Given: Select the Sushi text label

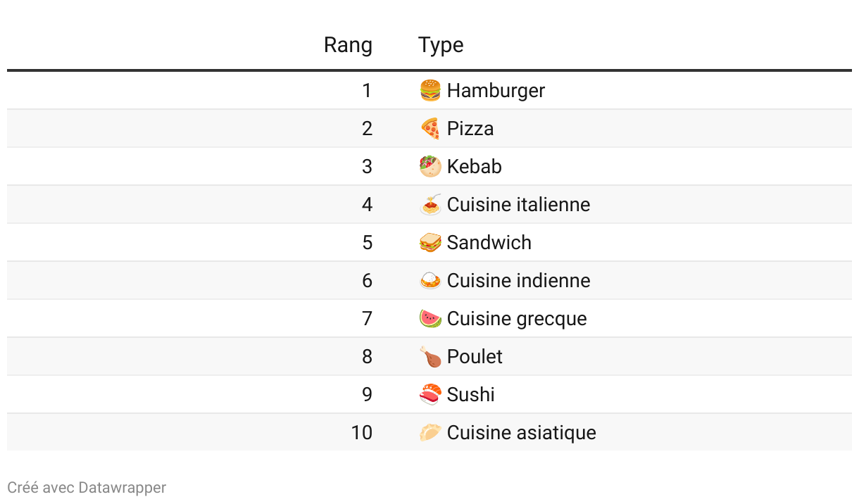Looking at the screenshot, I should (x=470, y=394).
